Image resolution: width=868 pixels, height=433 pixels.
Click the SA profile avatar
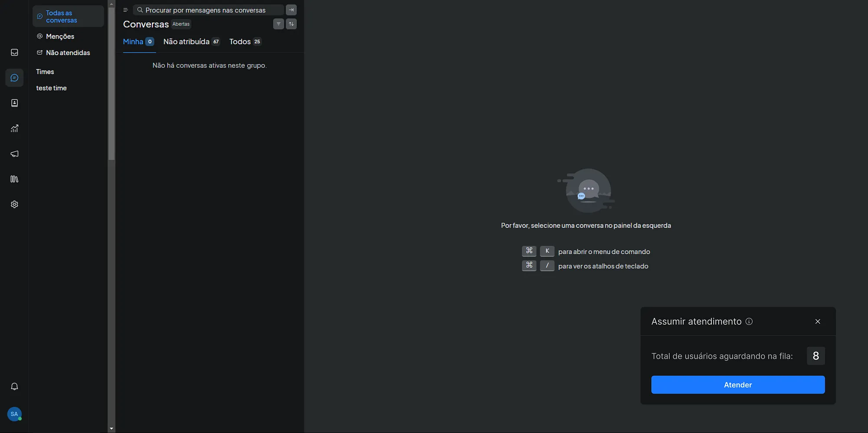(14, 414)
